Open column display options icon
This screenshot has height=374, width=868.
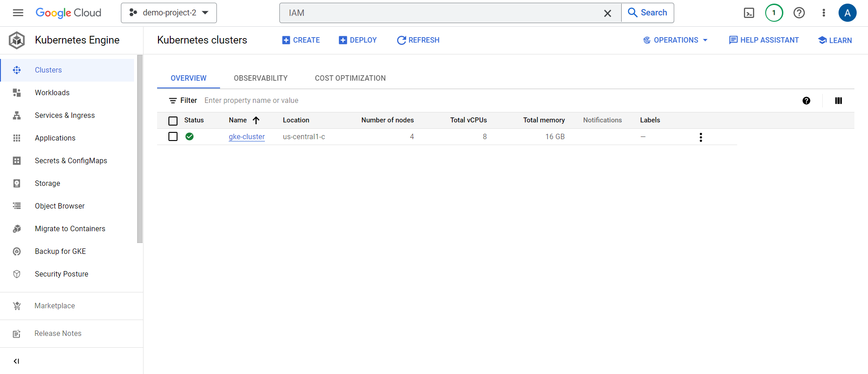click(x=838, y=101)
